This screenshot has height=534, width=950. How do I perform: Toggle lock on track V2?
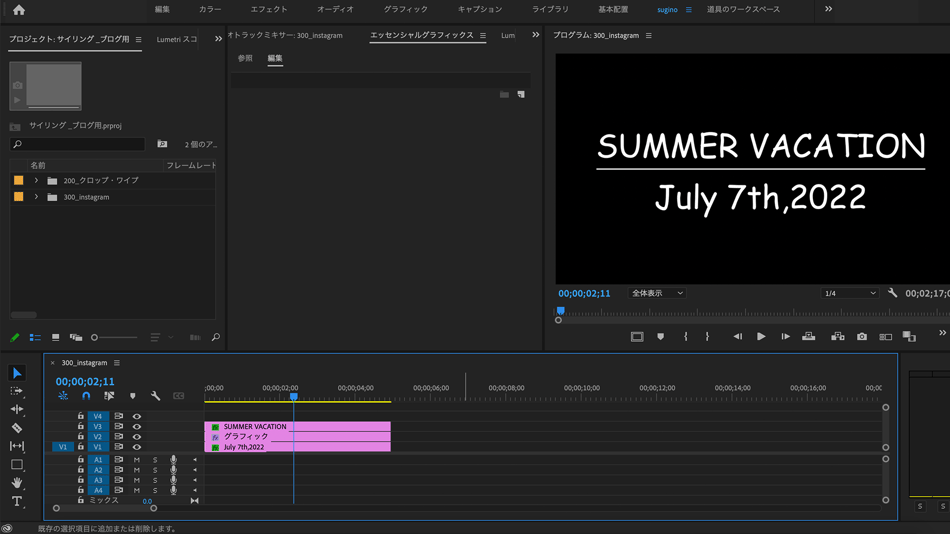(x=81, y=437)
